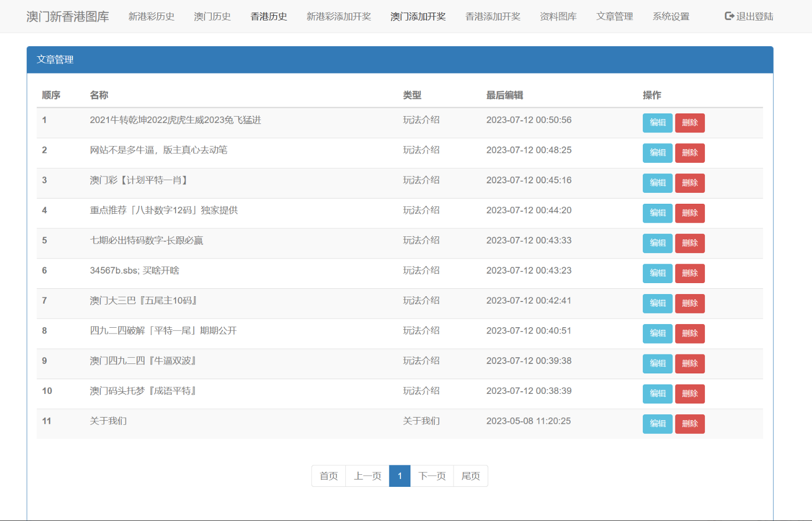Click the 退出登陆 logout icon
The image size is (812, 521).
coord(729,16)
